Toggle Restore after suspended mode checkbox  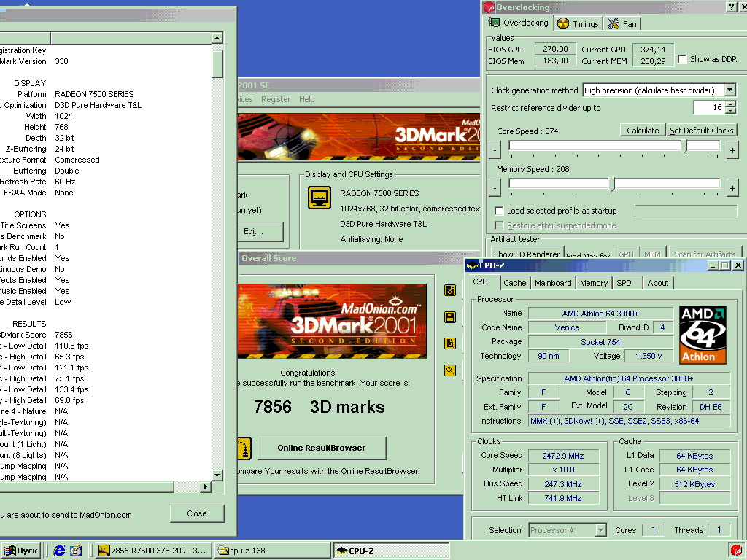tap(499, 225)
